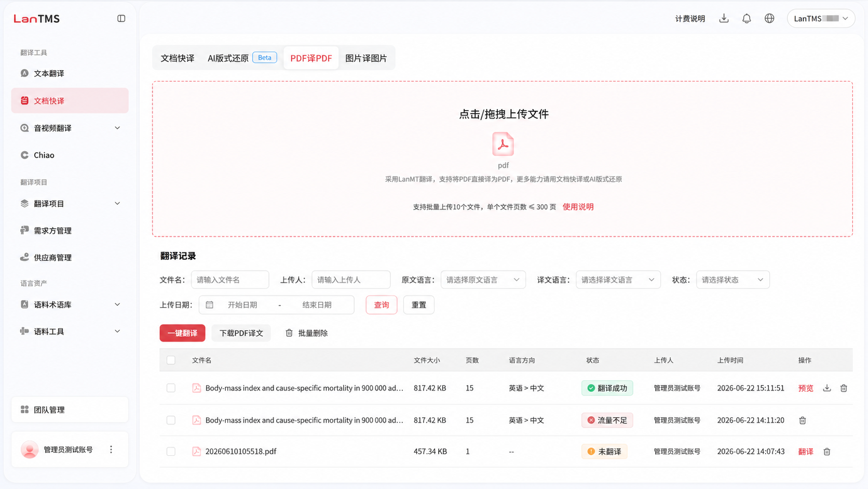
Task: Click the 批量删除 button
Action: coord(306,333)
